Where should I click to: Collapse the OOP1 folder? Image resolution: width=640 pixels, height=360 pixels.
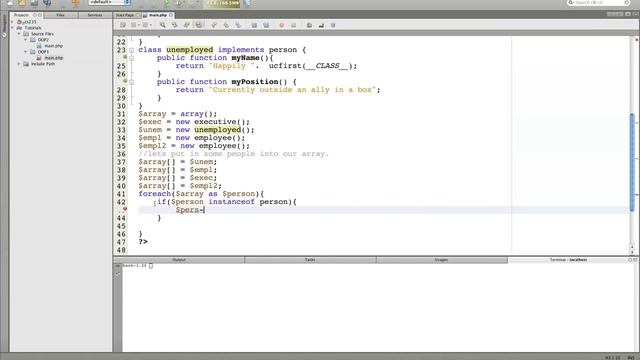point(26,52)
